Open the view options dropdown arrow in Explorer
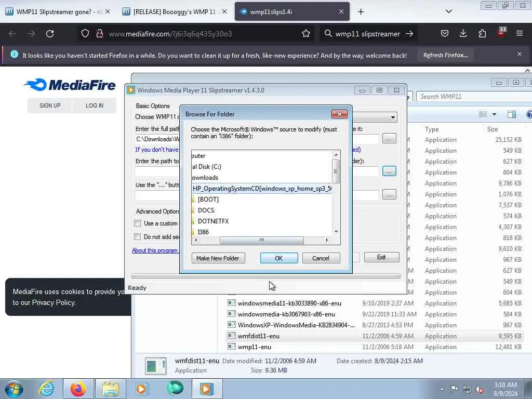This screenshot has height=399, width=532. click(495, 114)
